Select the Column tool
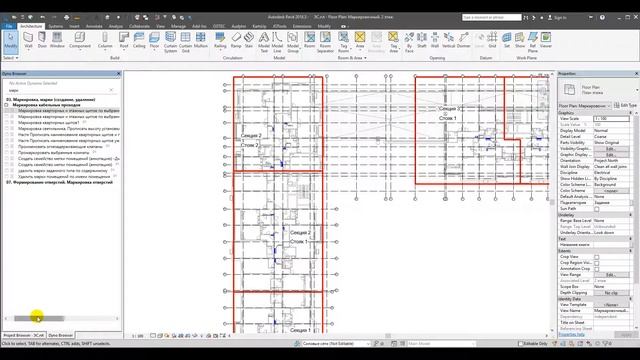Image resolution: width=640 pixels, height=360 pixels. tap(105, 41)
